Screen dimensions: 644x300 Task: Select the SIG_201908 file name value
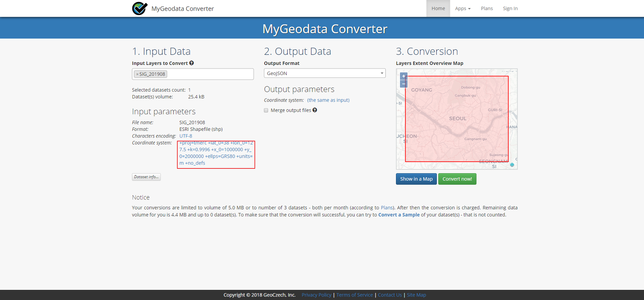click(192, 122)
